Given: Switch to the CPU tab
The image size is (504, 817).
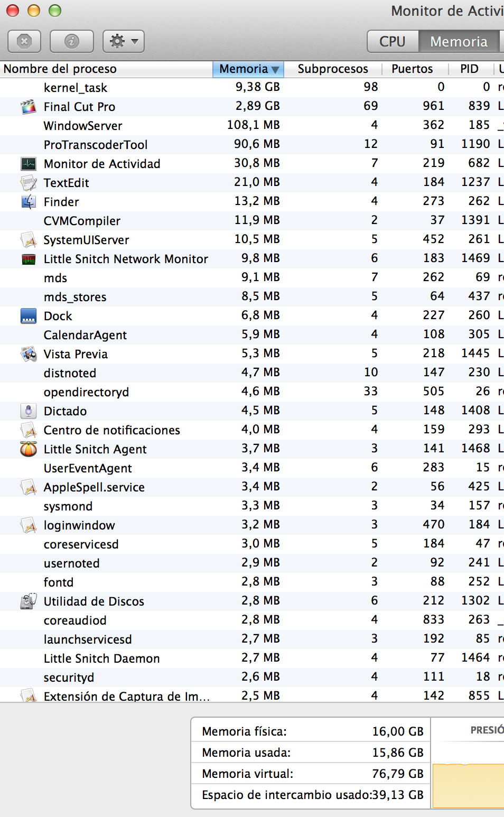Looking at the screenshot, I should (393, 41).
